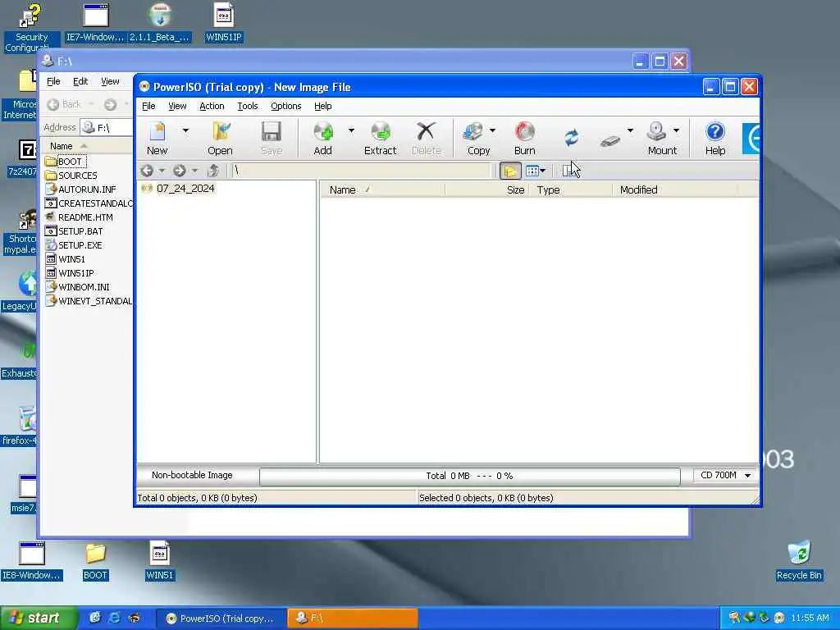This screenshot has height=630, width=840.
Task: Open the Tools menu
Action: click(x=248, y=106)
